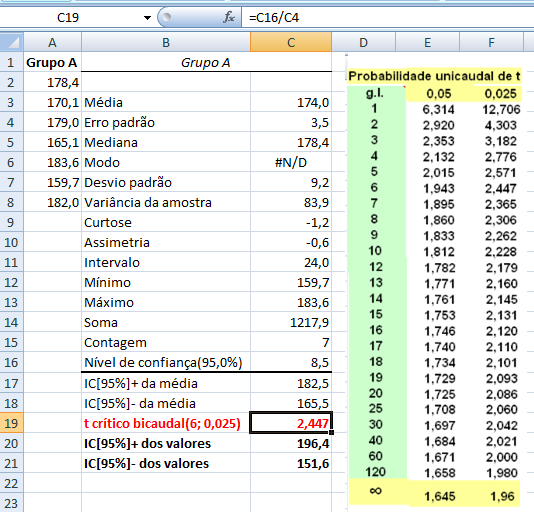Select column E header
534x512 pixels.
coord(427,43)
